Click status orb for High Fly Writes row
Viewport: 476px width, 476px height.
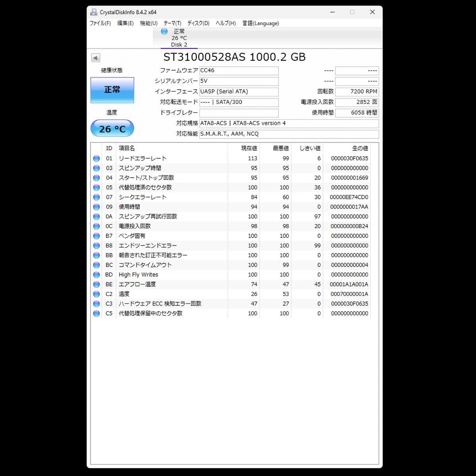pyautogui.click(x=96, y=275)
